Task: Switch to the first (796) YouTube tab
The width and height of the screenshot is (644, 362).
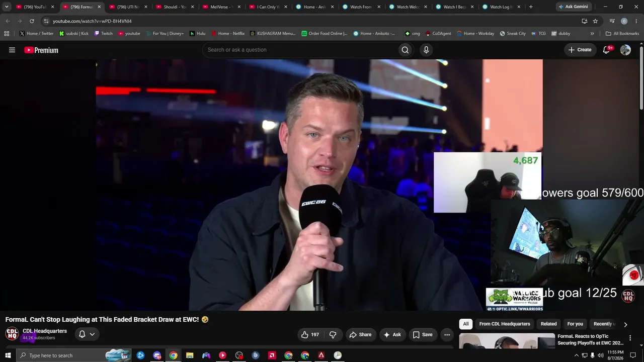Action: pos(35,7)
